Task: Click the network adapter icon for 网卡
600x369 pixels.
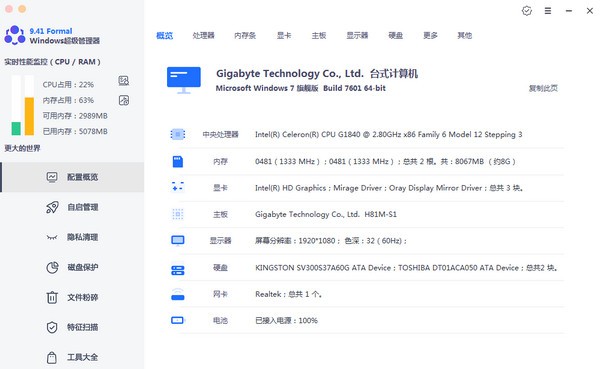Action: [x=178, y=294]
